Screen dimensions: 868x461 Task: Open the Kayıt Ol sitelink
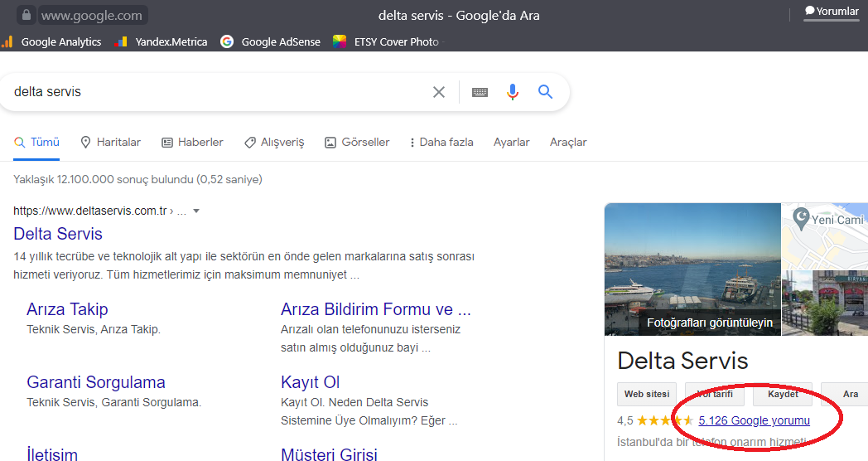click(310, 382)
